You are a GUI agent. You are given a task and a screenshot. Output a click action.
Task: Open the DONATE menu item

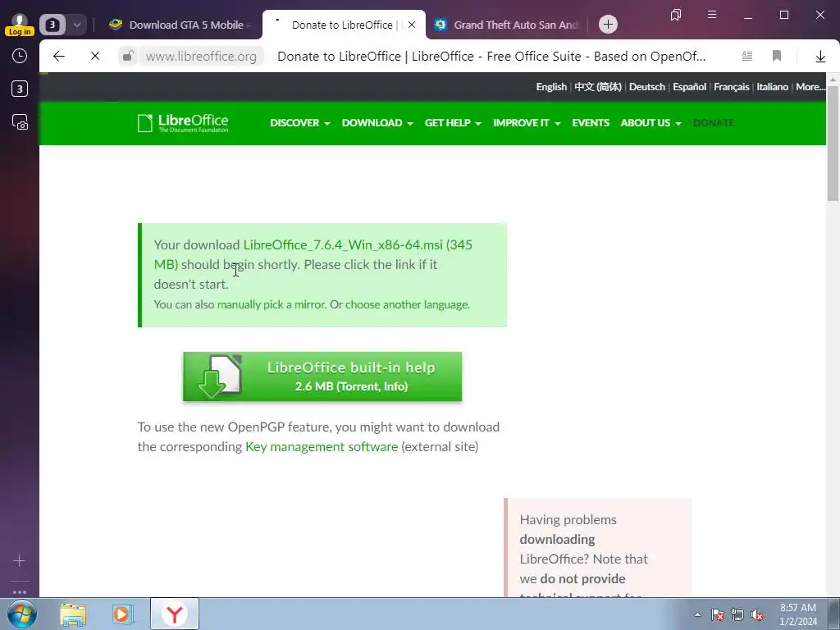point(714,123)
